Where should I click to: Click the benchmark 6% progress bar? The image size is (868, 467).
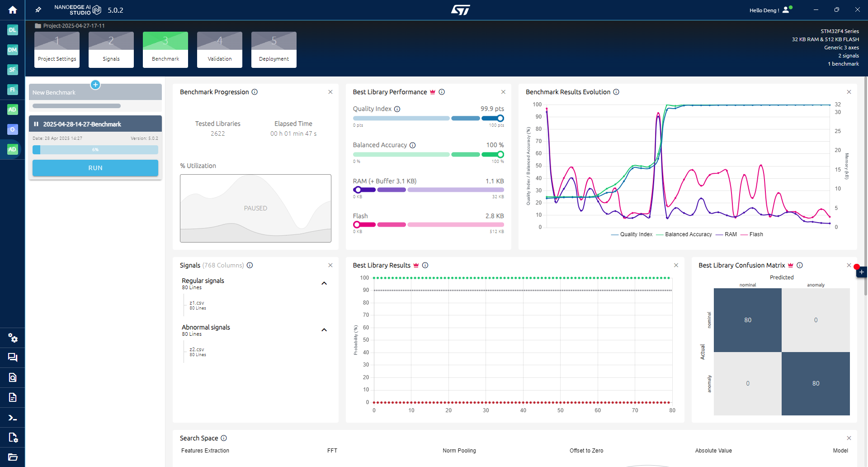coord(95,150)
